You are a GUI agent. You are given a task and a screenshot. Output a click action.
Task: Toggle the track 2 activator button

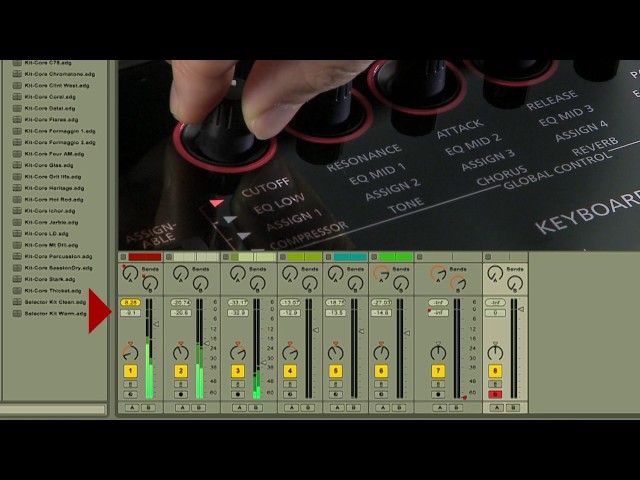coord(181,371)
